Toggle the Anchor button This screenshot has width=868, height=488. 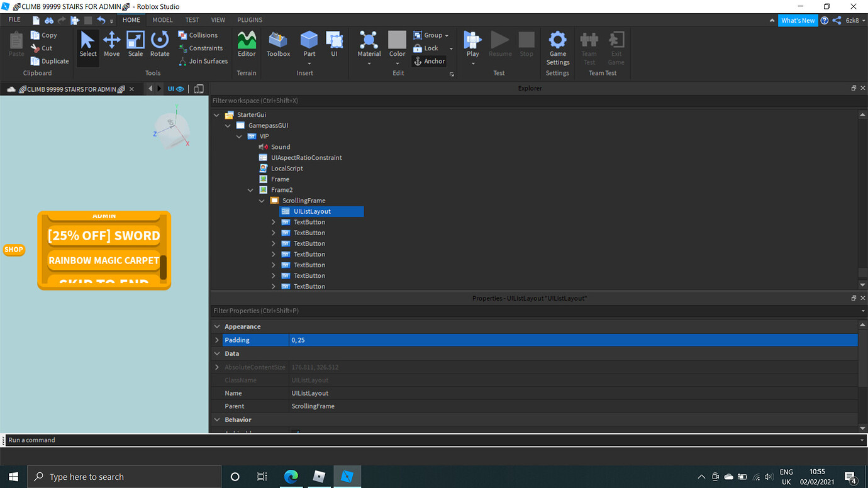point(430,61)
